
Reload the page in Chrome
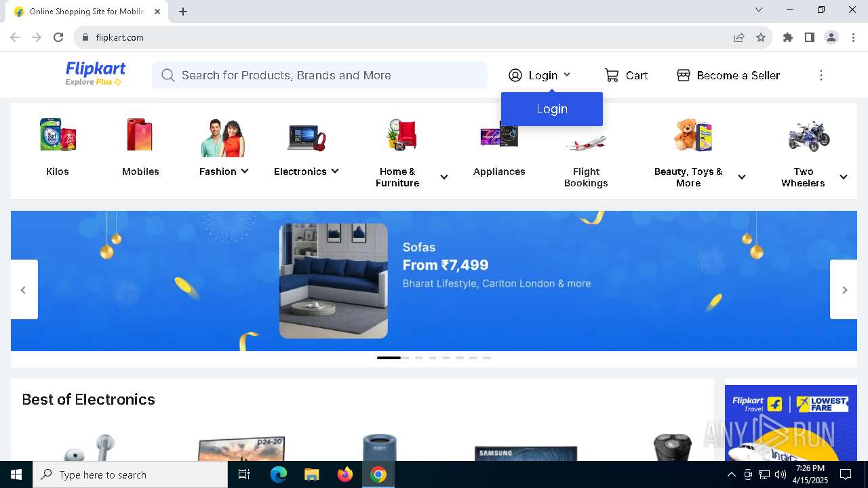click(58, 37)
